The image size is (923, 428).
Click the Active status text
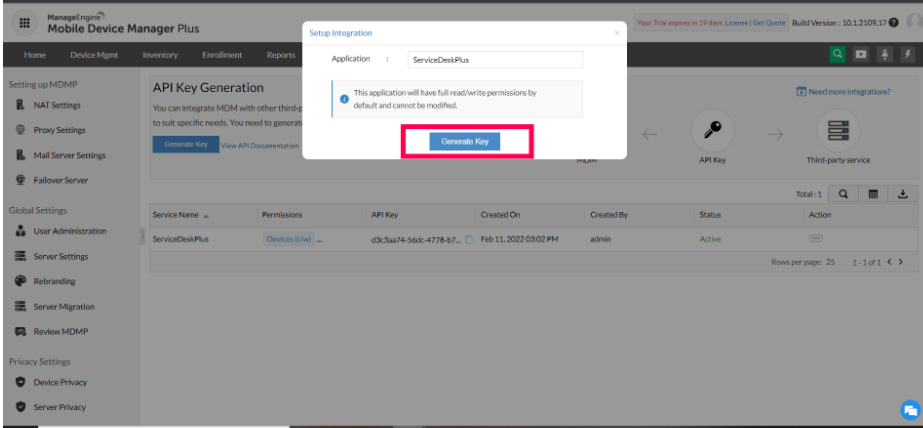pos(710,239)
